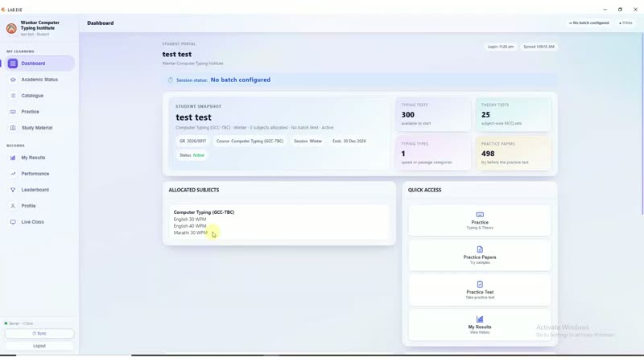
Task: Click 'Quick Access' heading
Action: click(x=425, y=190)
